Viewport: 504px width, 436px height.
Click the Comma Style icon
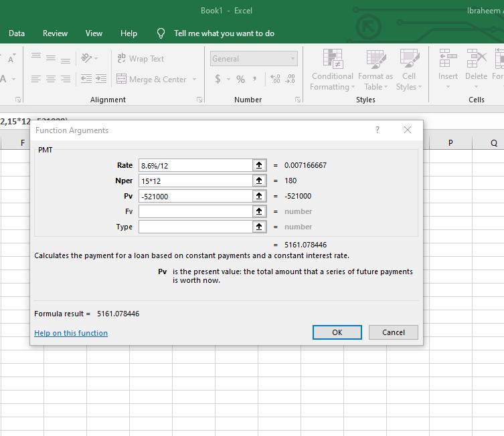[x=255, y=79]
